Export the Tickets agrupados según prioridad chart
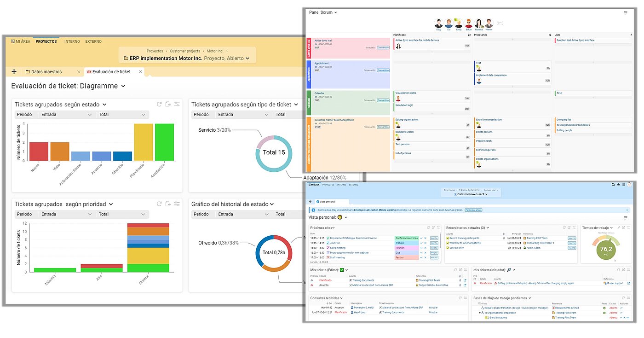The height and width of the screenshot is (338, 644). [168, 204]
